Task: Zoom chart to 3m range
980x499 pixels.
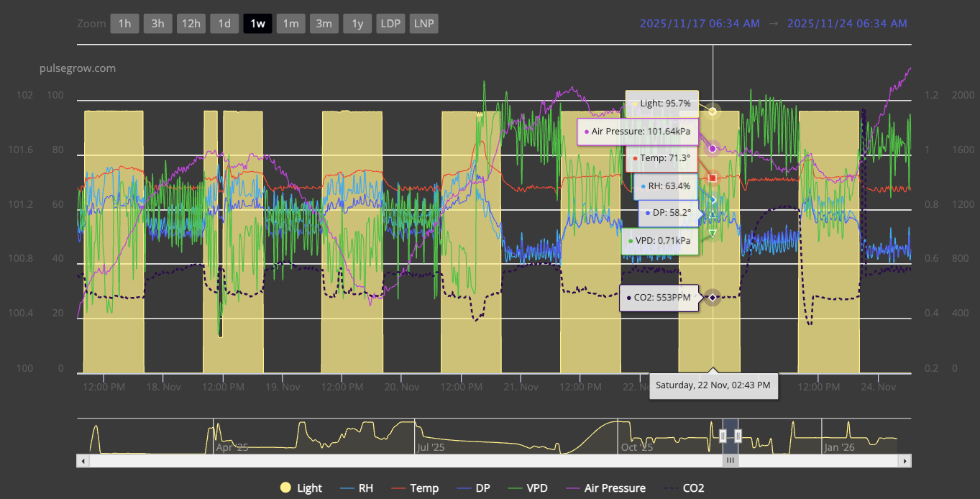Action: (x=324, y=24)
